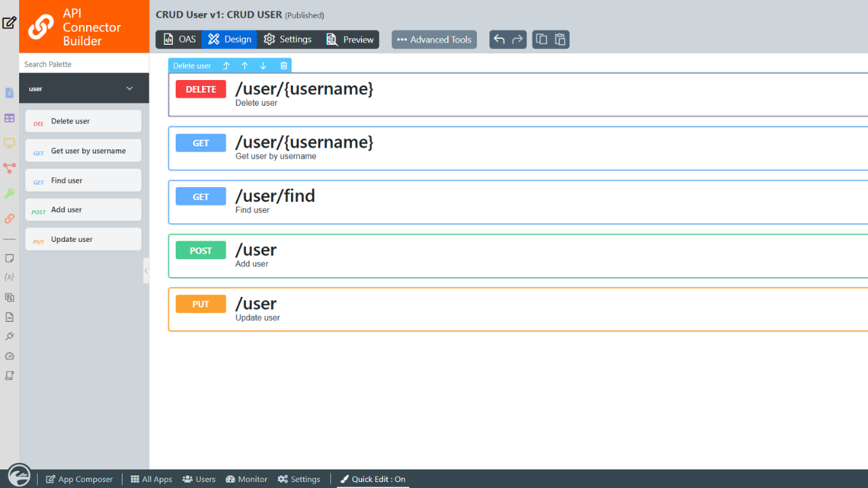This screenshot has width=868, height=488.
Task: Collapse the palette sidebar handle
Action: [x=146, y=270]
